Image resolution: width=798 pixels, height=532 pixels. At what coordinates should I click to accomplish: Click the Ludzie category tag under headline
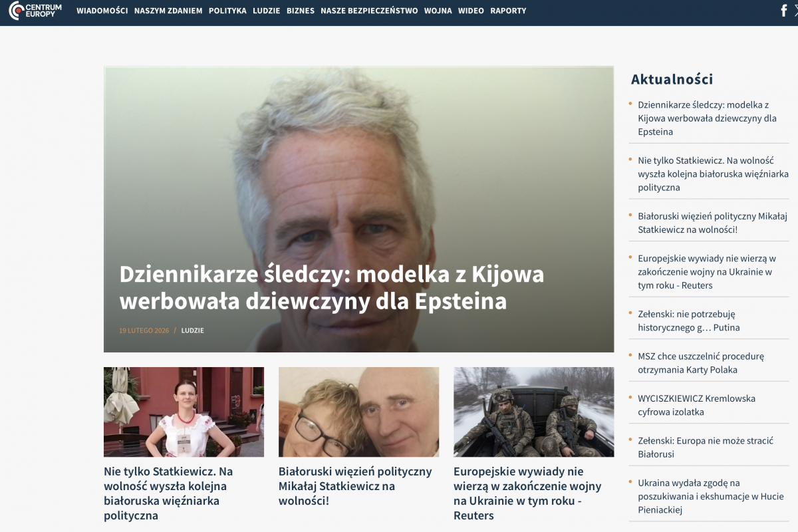pyautogui.click(x=192, y=331)
